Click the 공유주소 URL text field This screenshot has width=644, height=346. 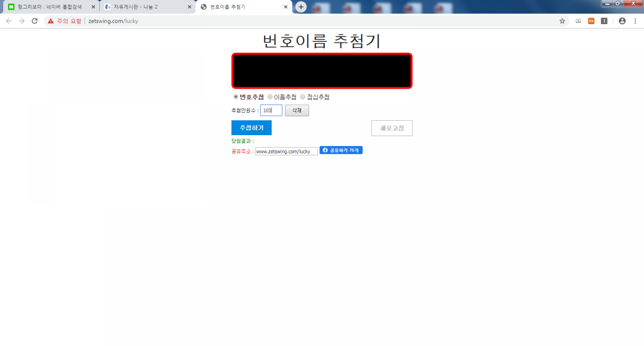(x=287, y=152)
